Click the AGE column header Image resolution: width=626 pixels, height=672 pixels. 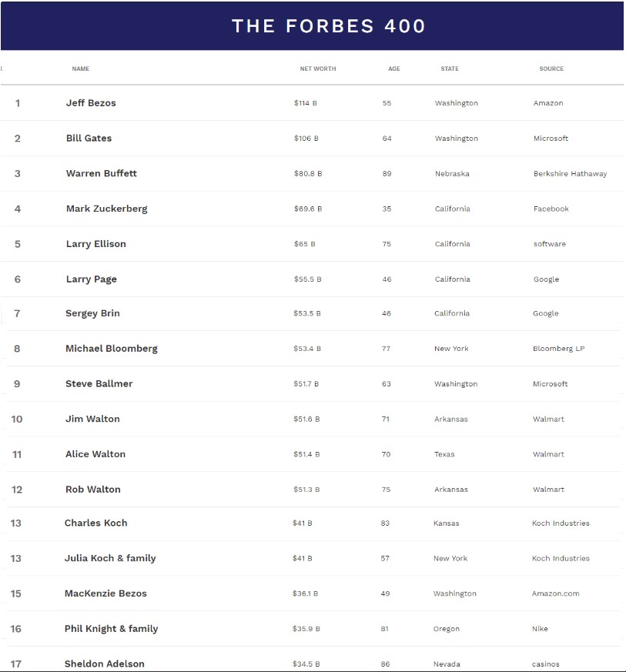click(394, 69)
